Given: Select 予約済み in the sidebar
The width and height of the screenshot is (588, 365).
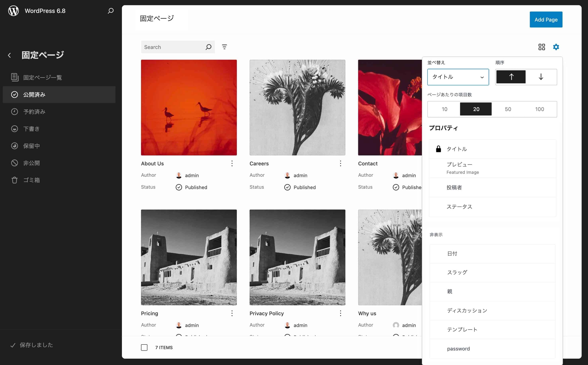Looking at the screenshot, I should [34, 111].
